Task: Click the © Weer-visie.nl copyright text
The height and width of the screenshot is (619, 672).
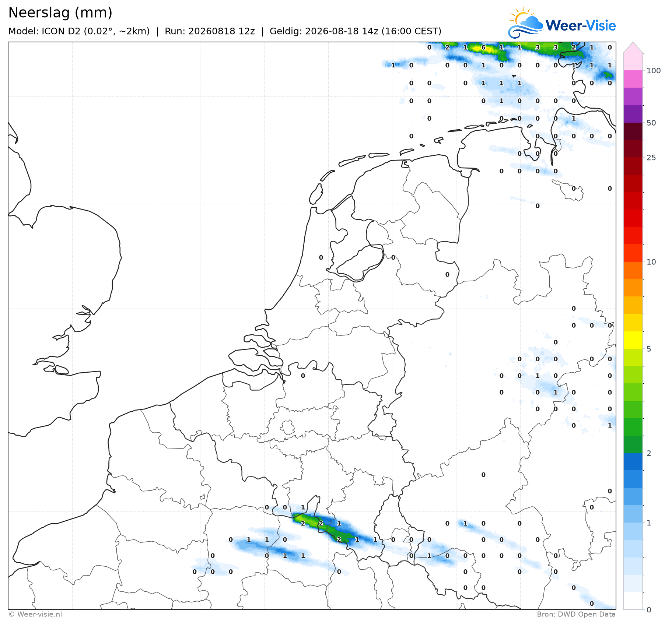Action: click(x=35, y=614)
